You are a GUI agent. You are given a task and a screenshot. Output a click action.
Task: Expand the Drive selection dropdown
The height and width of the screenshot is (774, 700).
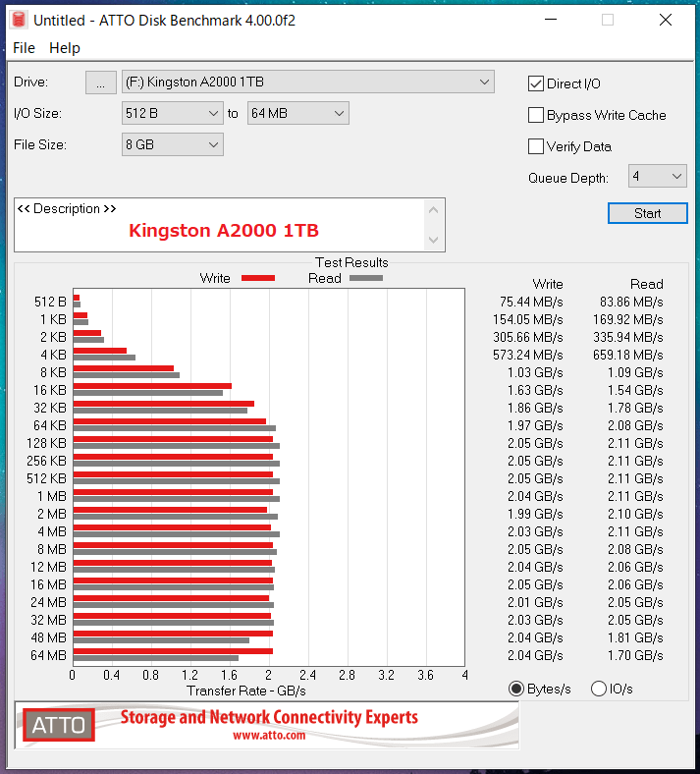tap(308, 82)
